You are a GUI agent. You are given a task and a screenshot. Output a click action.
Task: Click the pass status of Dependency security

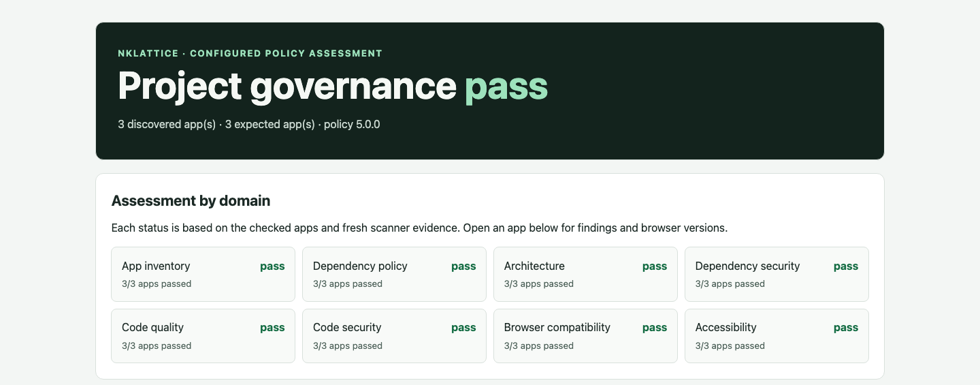846,266
